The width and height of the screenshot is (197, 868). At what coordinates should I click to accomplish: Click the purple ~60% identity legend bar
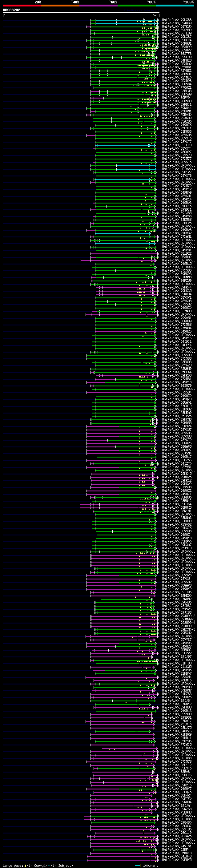[98, 6]
